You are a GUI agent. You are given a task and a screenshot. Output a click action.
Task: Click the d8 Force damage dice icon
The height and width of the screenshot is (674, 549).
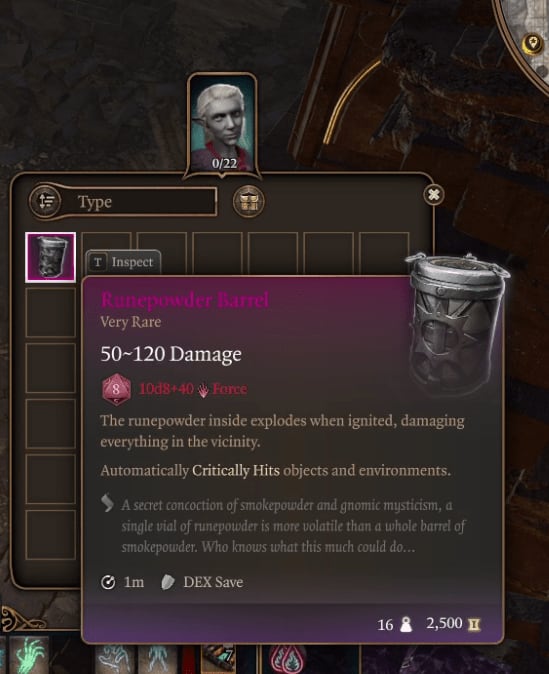coord(116,389)
